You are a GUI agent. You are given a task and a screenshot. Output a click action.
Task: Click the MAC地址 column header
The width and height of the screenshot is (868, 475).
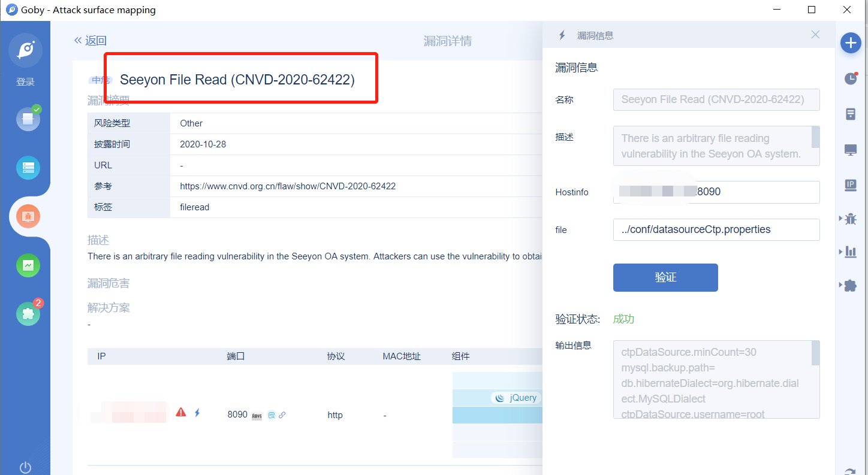(x=402, y=356)
